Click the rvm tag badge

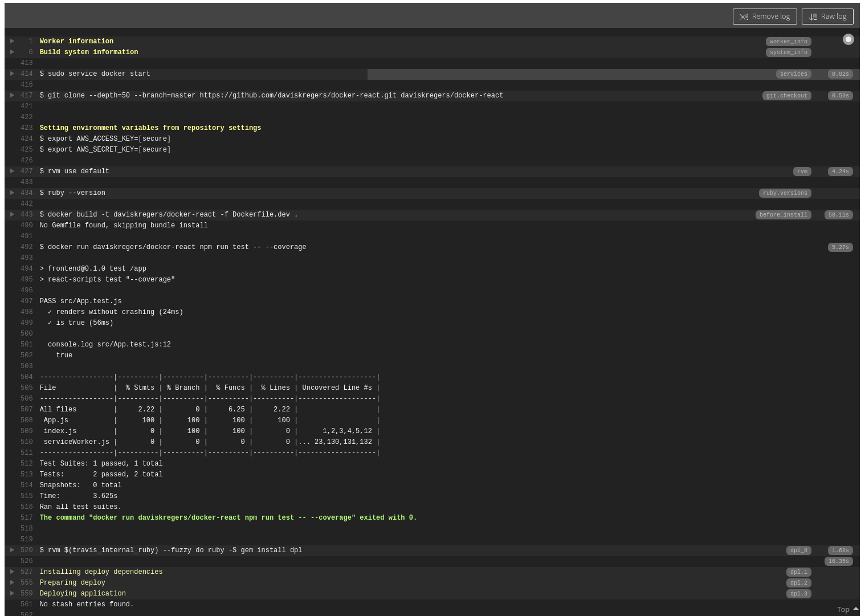coord(802,172)
